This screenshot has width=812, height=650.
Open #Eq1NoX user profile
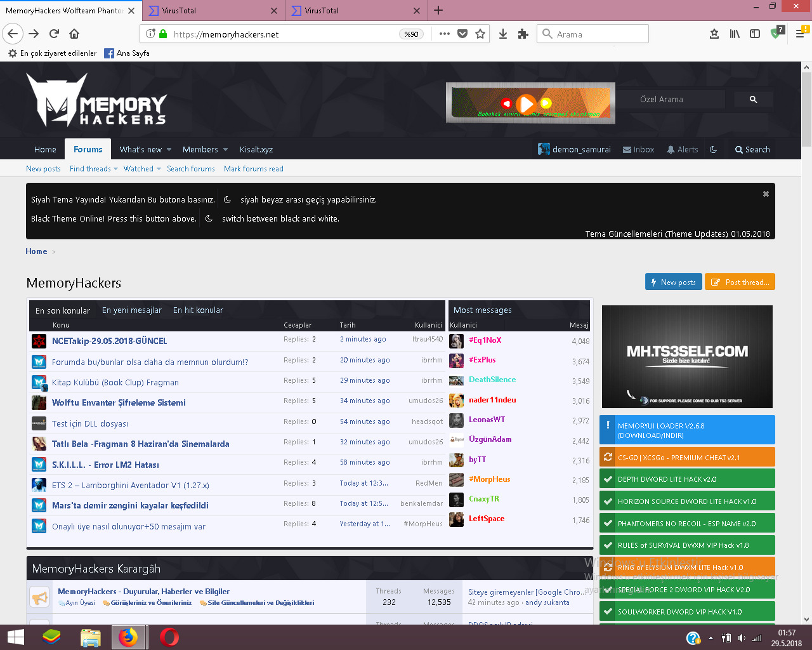[485, 340]
